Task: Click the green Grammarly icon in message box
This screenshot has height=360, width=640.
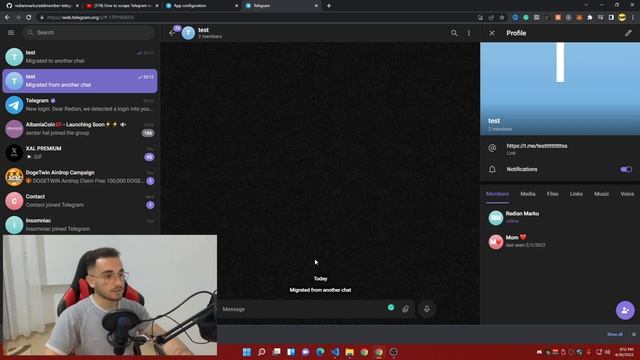Action: 391,308
